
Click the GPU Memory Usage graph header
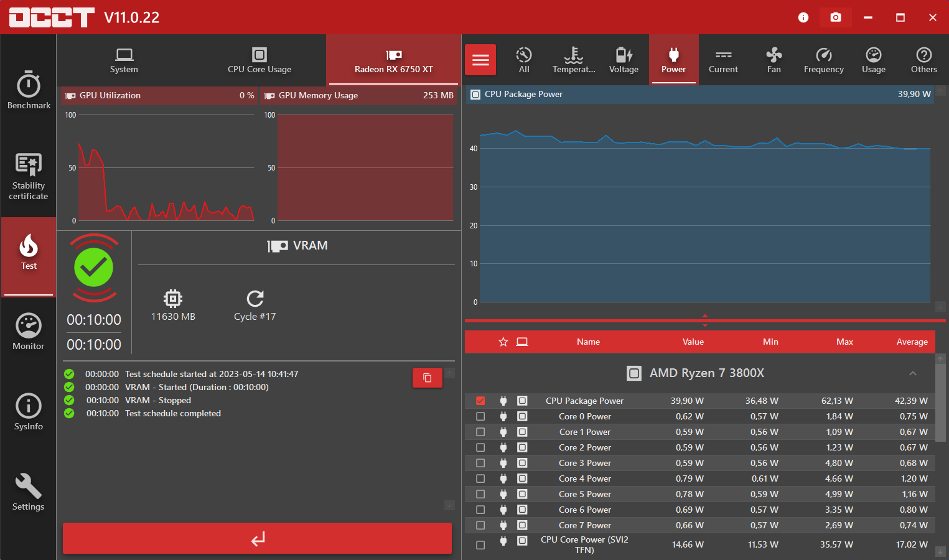point(358,95)
